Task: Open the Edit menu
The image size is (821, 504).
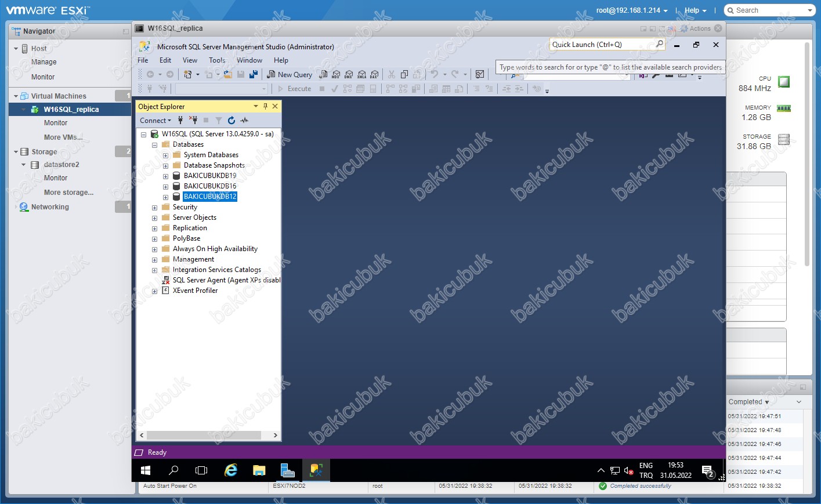Action: pyautogui.click(x=165, y=60)
